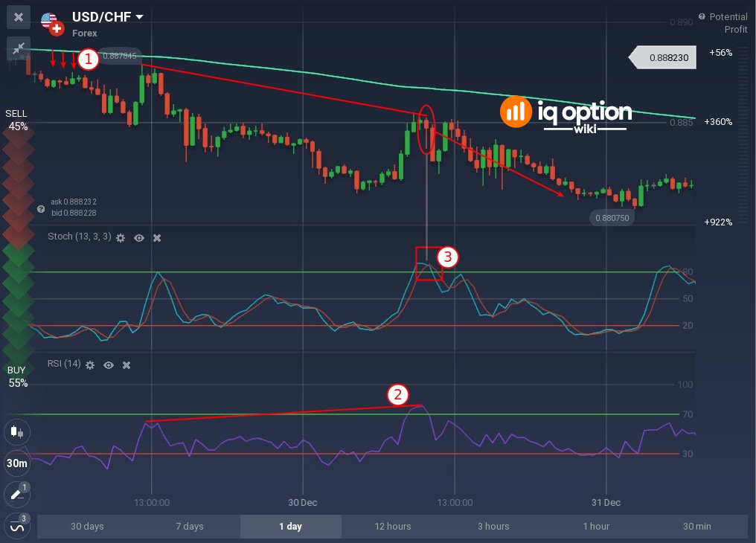Select the 1 hour time range
Image resolution: width=756 pixels, height=543 pixels.
pos(596,526)
